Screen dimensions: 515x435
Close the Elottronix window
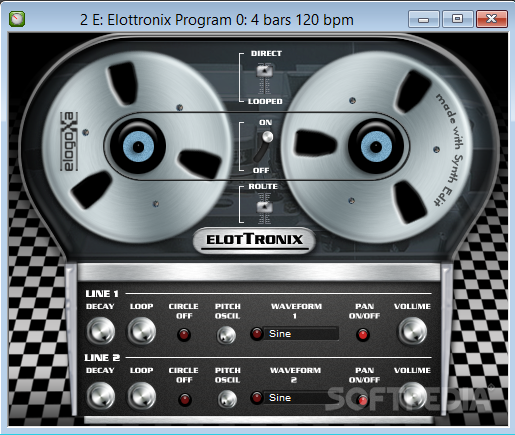click(492, 19)
